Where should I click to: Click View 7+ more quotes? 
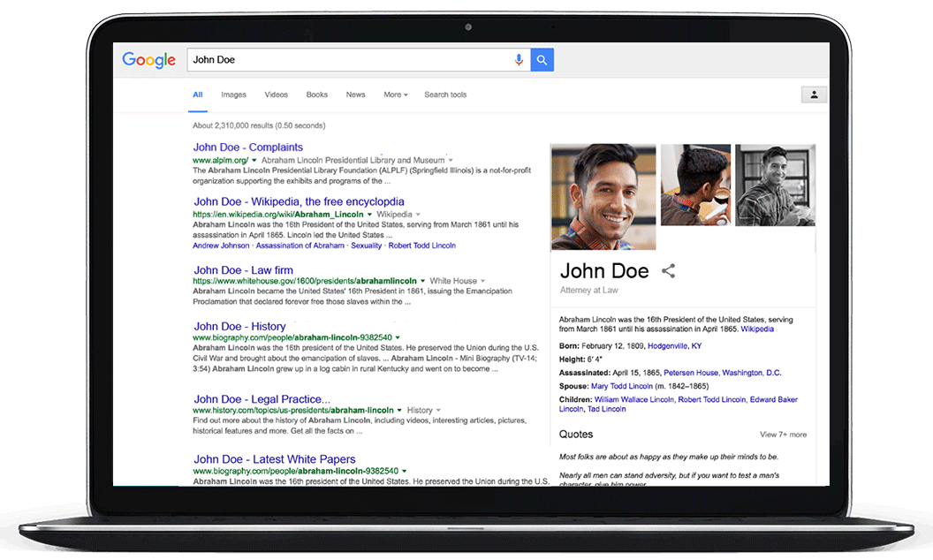(783, 435)
